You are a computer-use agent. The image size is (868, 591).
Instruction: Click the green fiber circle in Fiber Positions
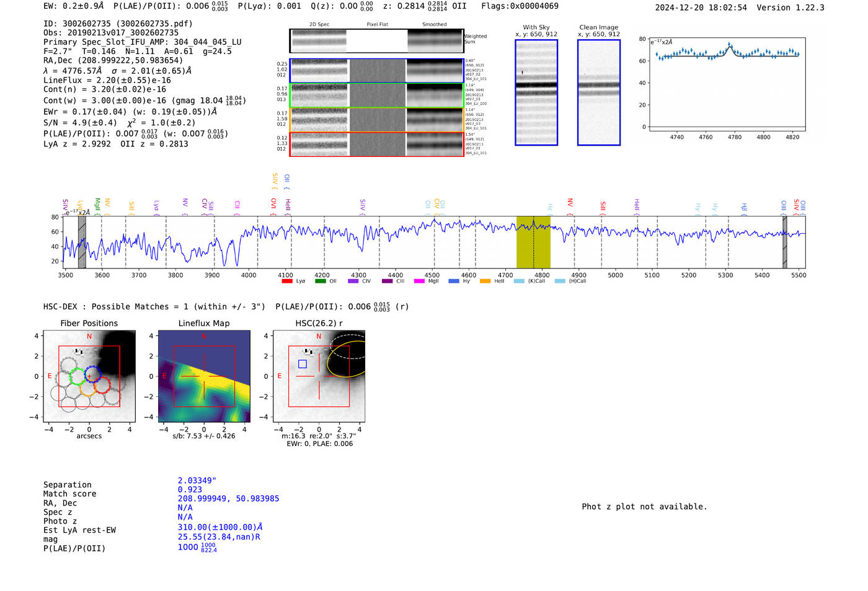coord(77,376)
